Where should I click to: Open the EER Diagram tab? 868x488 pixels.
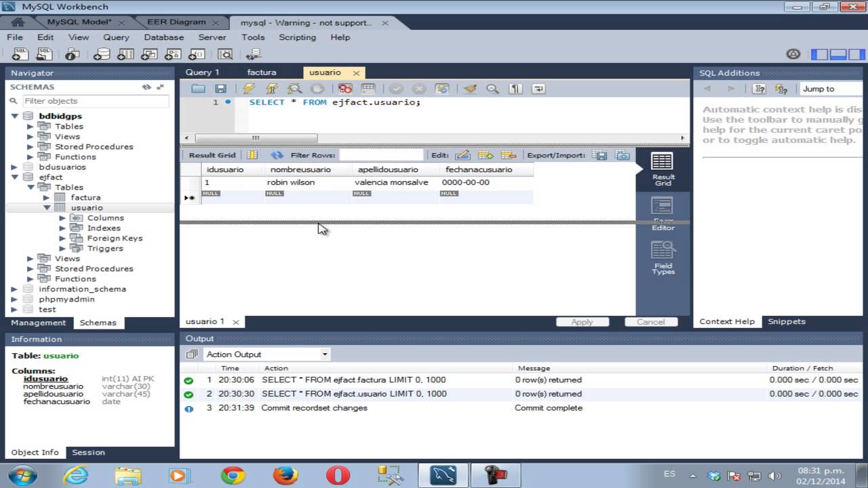point(176,22)
